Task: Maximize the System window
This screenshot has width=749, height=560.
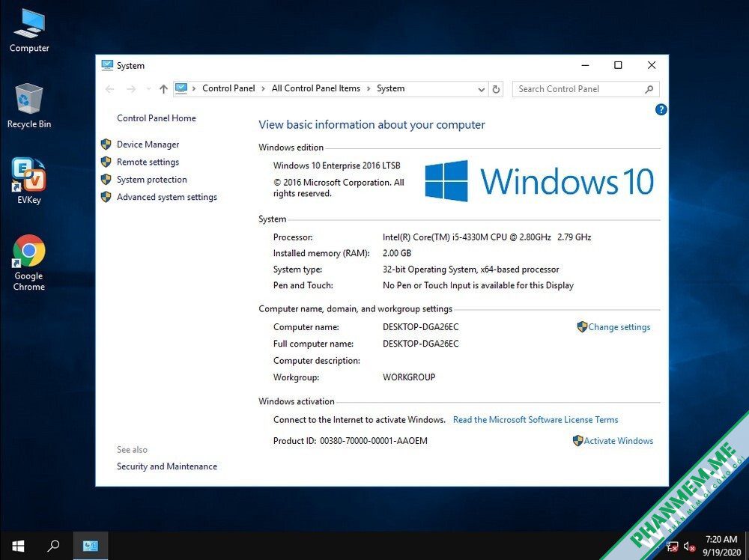Action: pyautogui.click(x=618, y=65)
